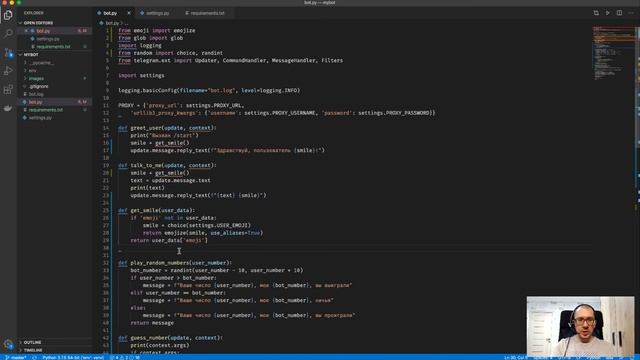Click the logging.basicConfig line
The image size is (640, 360).
tap(209, 91)
